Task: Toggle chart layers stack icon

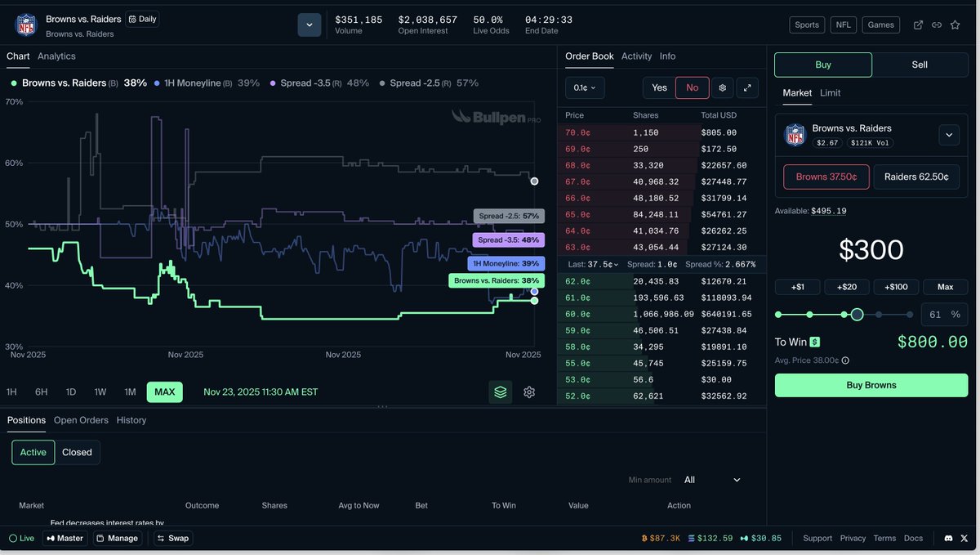Action: tap(501, 392)
